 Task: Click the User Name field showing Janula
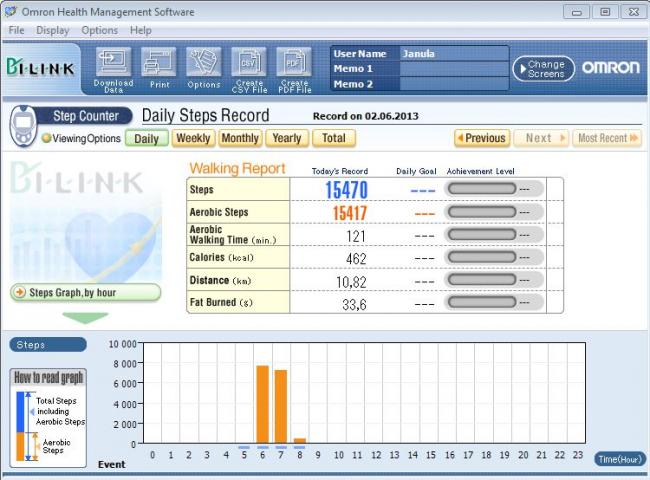pyautogui.click(x=454, y=53)
